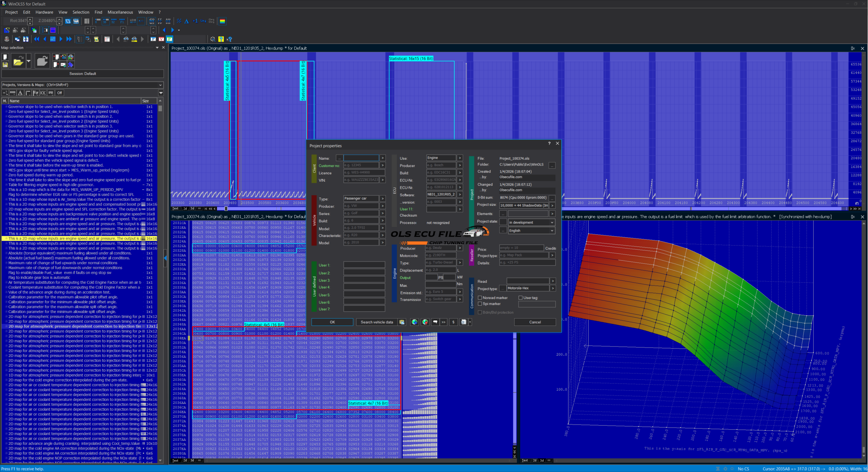This screenshot has width=868, height=472.
Task: Select the 16 bit display icon
Action: (106, 21)
